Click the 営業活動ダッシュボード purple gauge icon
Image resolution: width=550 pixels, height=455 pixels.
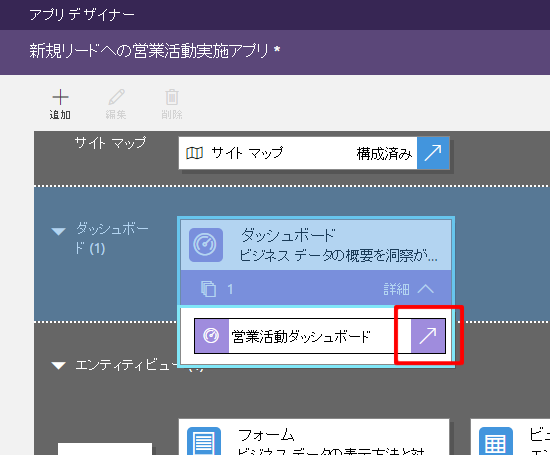211,336
